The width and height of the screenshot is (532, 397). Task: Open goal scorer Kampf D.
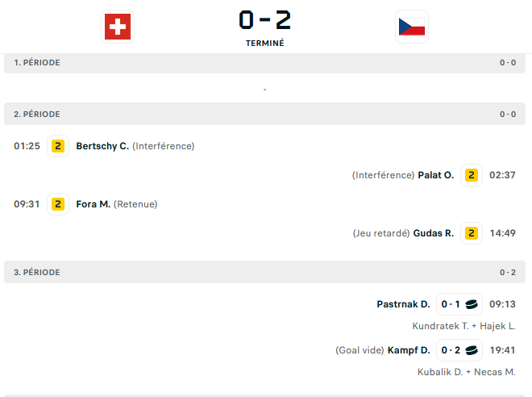tap(409, 350)
